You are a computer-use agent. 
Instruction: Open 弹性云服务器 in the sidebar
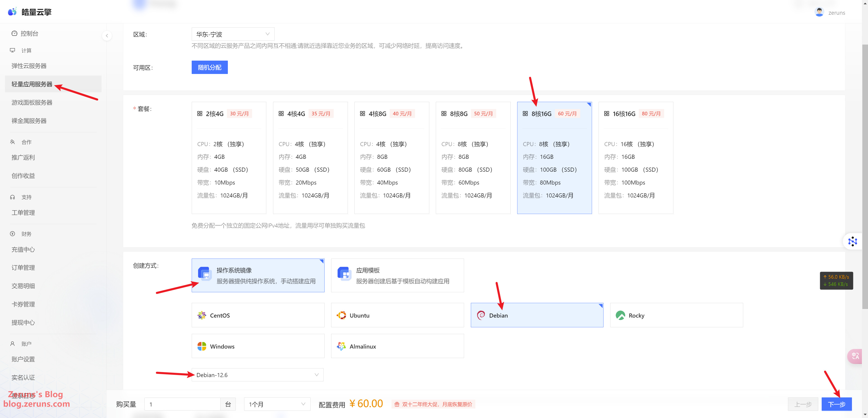[29, 66]
